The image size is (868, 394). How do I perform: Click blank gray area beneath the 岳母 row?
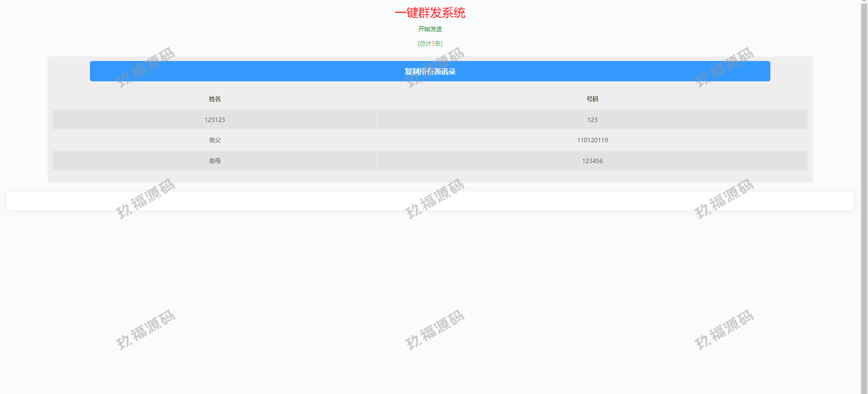coord(430,176)
